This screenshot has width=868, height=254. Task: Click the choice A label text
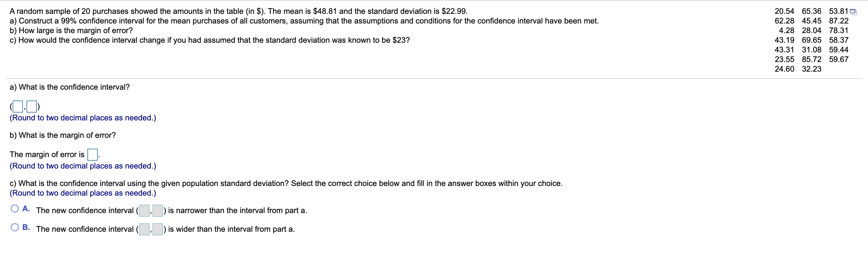pos(26,209)
